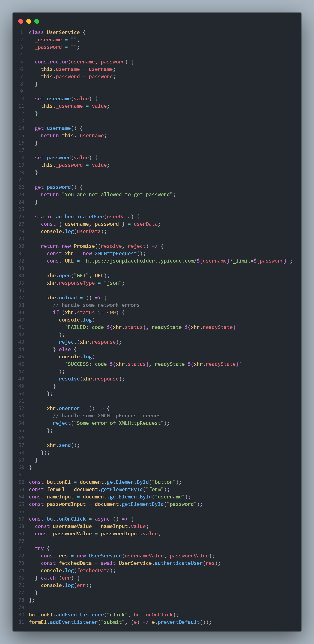The width and height of the screenshot is (314, 644).
Task: Click 'resolve(xhr.response);' on line 48
Action: 92,379
